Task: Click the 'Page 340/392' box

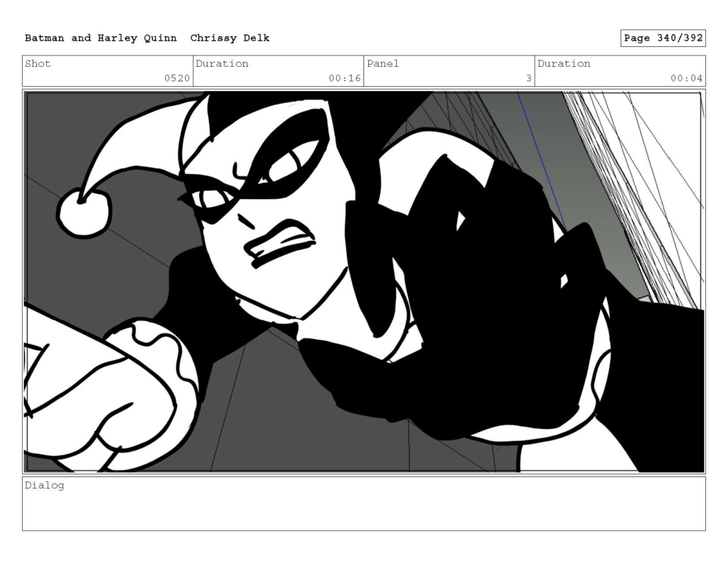Action: [663, 38]
